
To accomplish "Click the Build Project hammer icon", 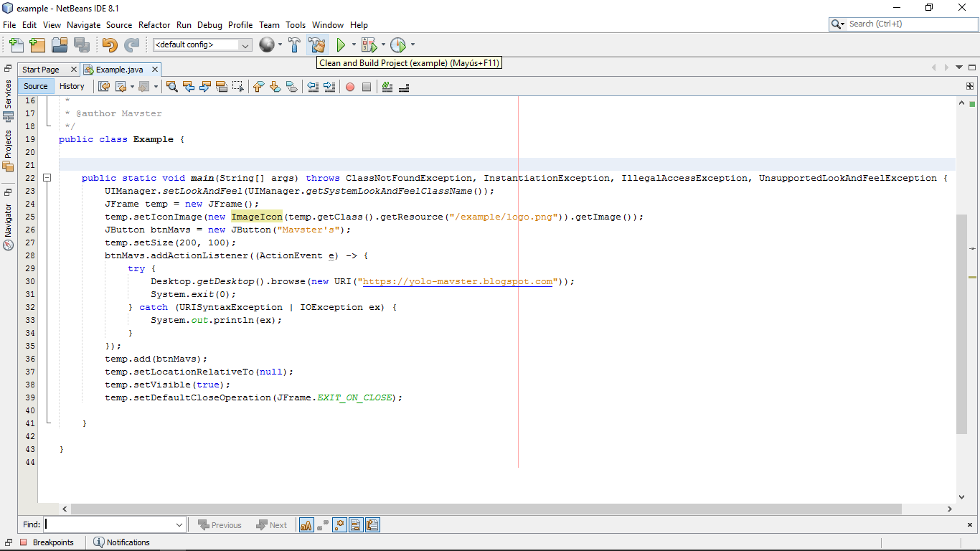I will click(294, 44).
